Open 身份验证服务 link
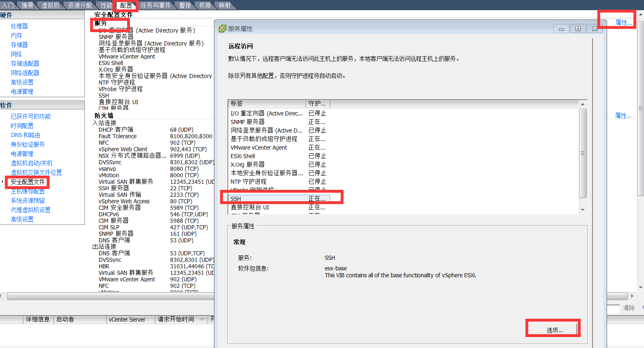The height and width of the screenshot is (348, 644). click(28, 144)
